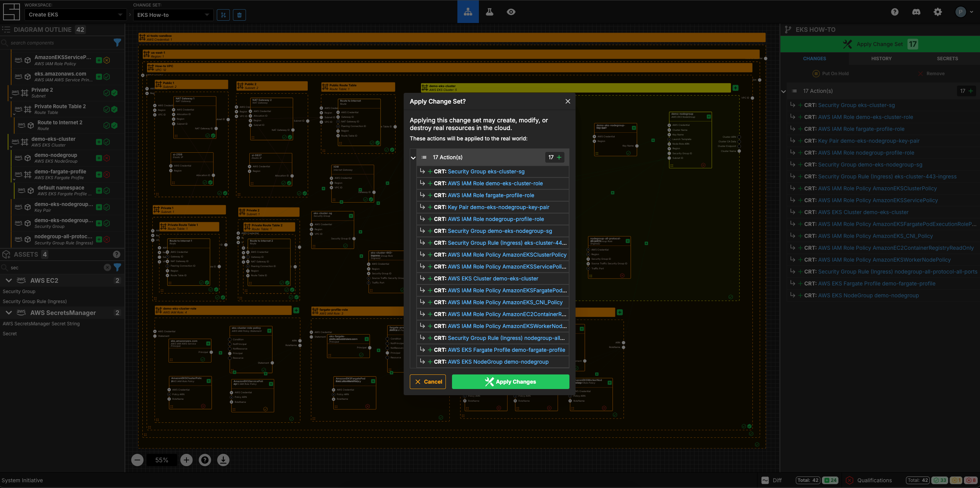This screenshot has height=488, width=980.
Task: Clear the assets search text
Action: point(107,267)
